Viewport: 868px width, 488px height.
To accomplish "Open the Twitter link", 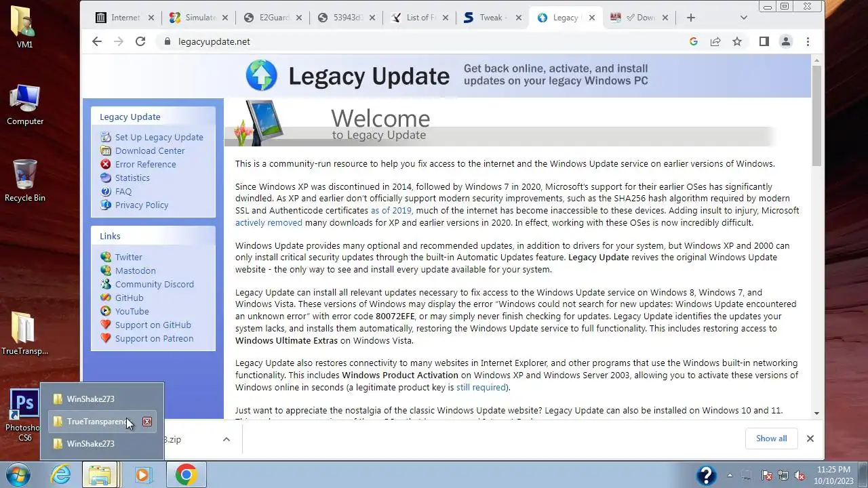I will click(128, 257).
